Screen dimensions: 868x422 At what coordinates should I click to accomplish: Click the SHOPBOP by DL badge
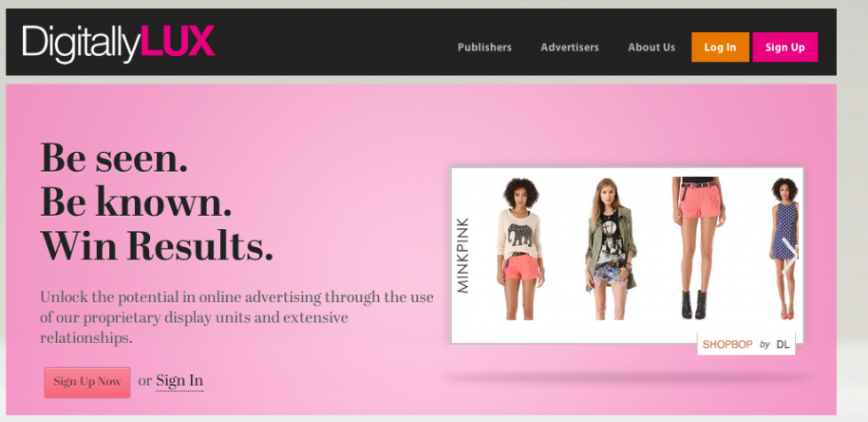pyautogui.click(x=746, y=344)
